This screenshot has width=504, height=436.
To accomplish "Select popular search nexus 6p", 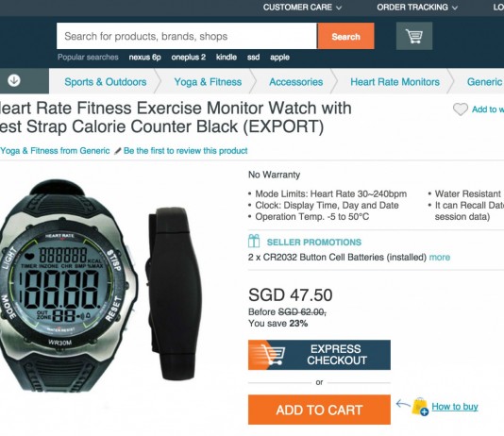I will 144,58.
